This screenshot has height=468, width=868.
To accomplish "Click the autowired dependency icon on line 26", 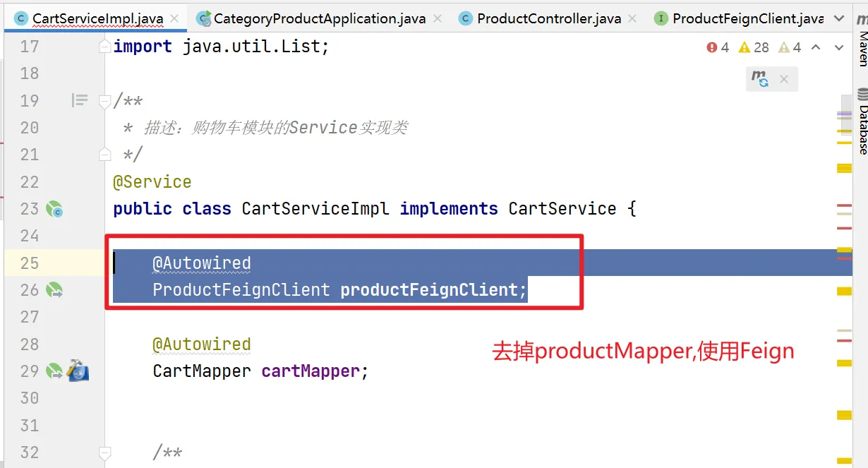I will pyautogui.click(x=54, y=290).
